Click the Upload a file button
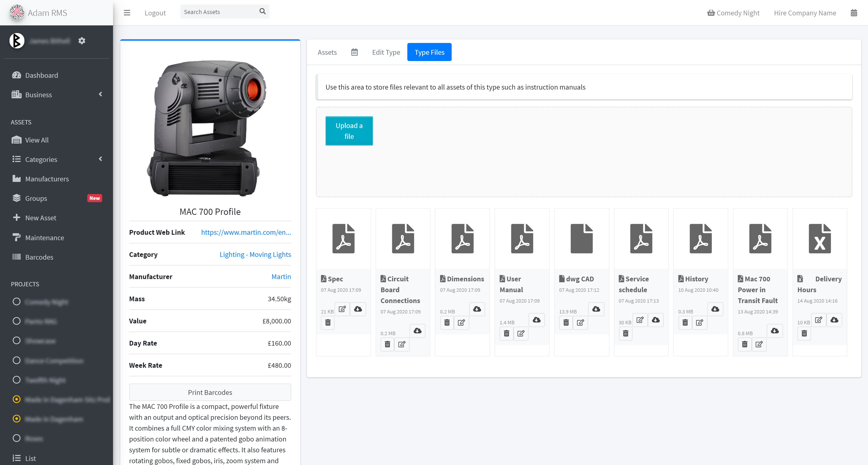 pyautogui.click(x=349, y=131)
